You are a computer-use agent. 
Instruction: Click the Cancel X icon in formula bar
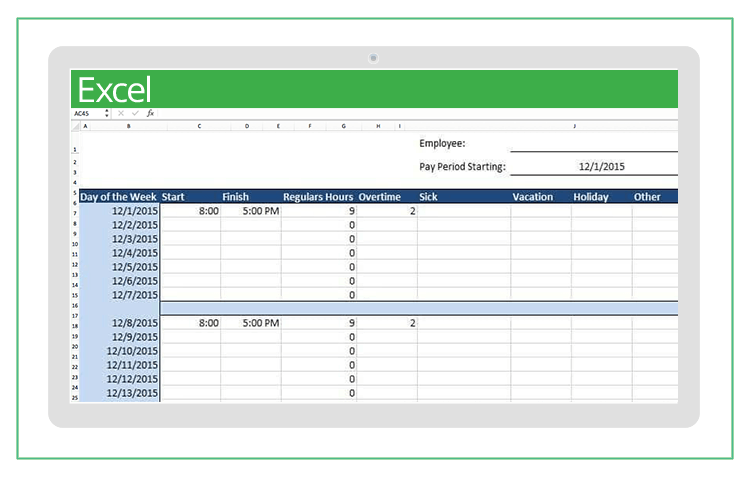121,114
